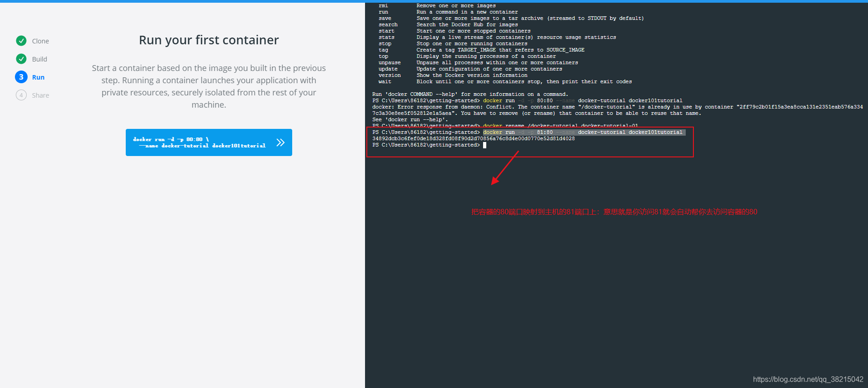Run the docker run -d -p 80:80 command button
Viewport: 868px width, 388px height.
pyautogui.click(x=209, y=142)
